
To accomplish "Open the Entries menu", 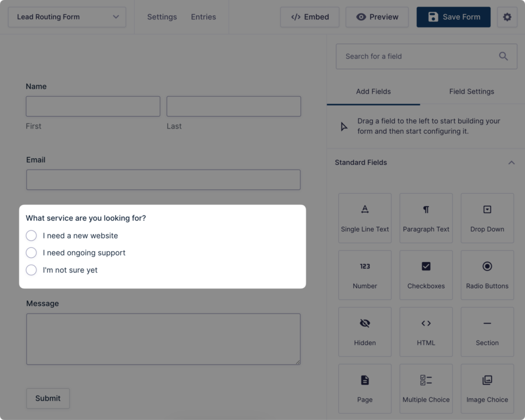I will point(203,17).
